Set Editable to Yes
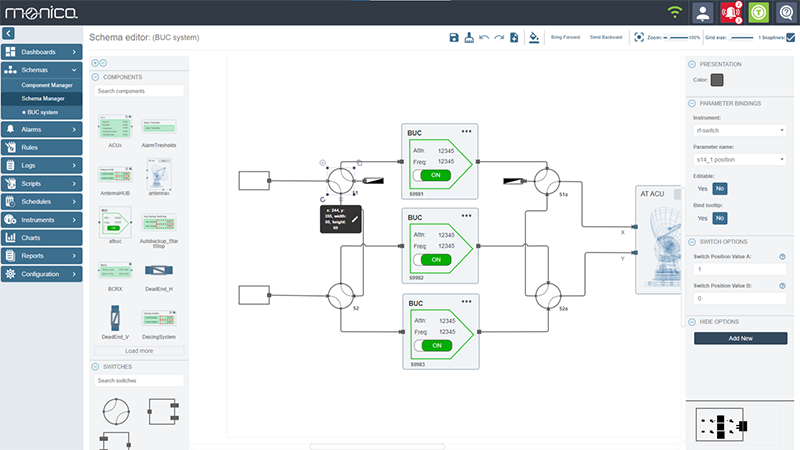Viewport: 800px width, 450px height. [x=702, y=188]
